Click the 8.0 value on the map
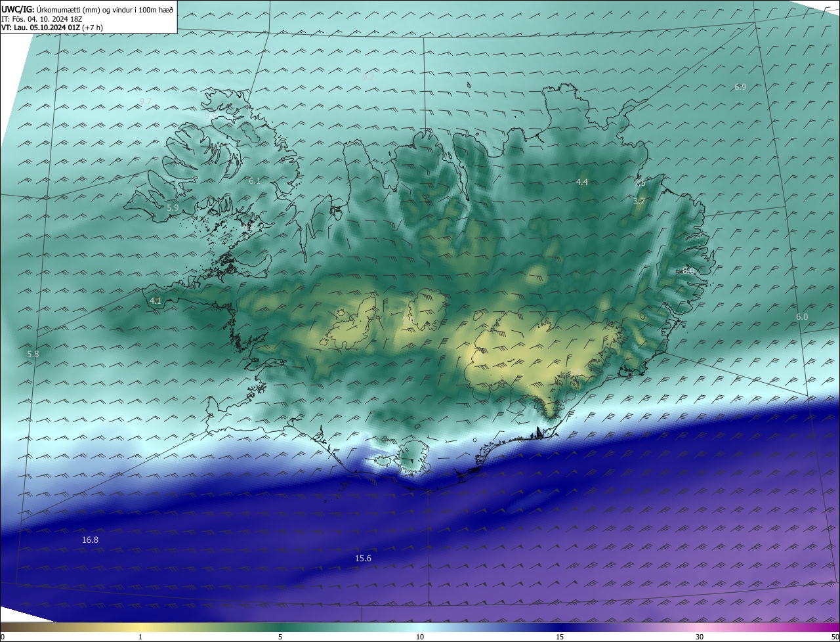This screenshot has width=840, height=642. click(x=688, y=270)
